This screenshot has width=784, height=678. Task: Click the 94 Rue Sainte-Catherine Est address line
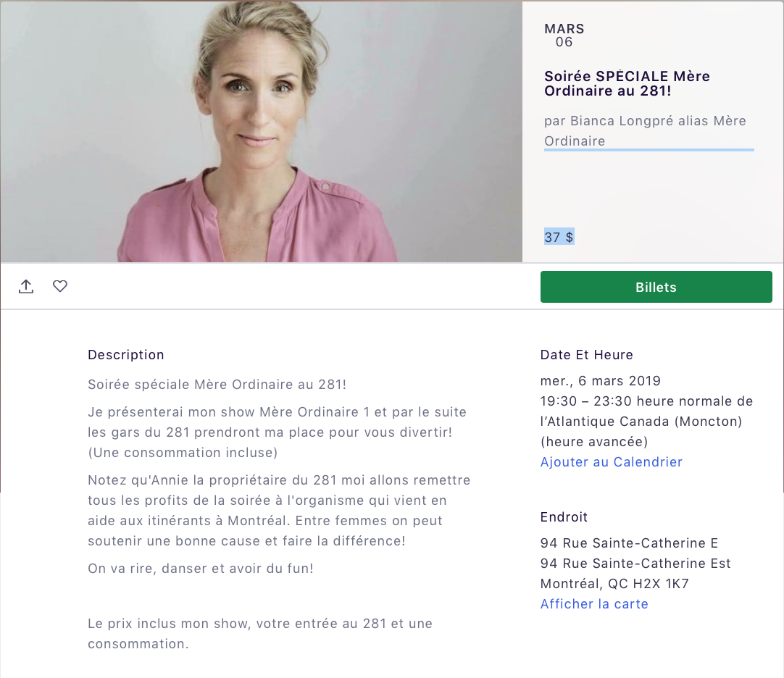[635, 564]
